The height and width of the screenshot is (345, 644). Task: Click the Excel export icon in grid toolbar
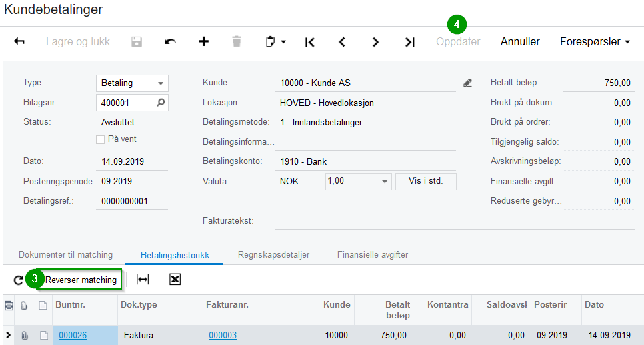[175, 280]
